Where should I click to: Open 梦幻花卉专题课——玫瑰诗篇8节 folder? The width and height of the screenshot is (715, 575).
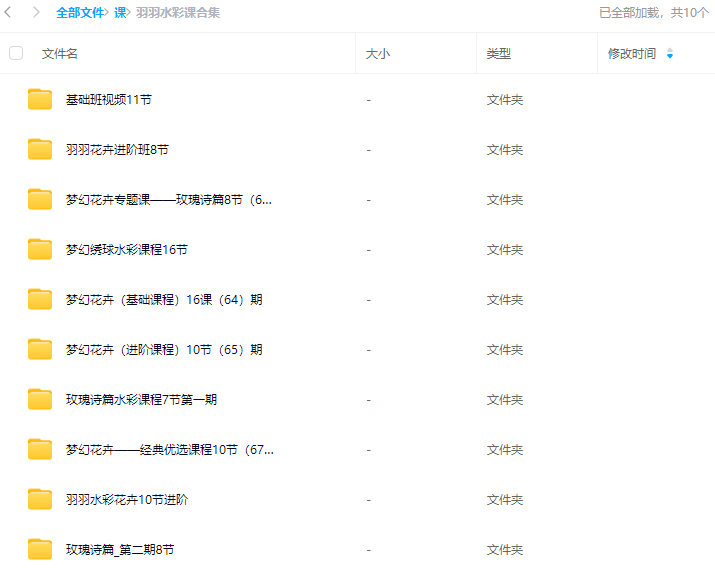pyautogui.click(x=168, y=200)
